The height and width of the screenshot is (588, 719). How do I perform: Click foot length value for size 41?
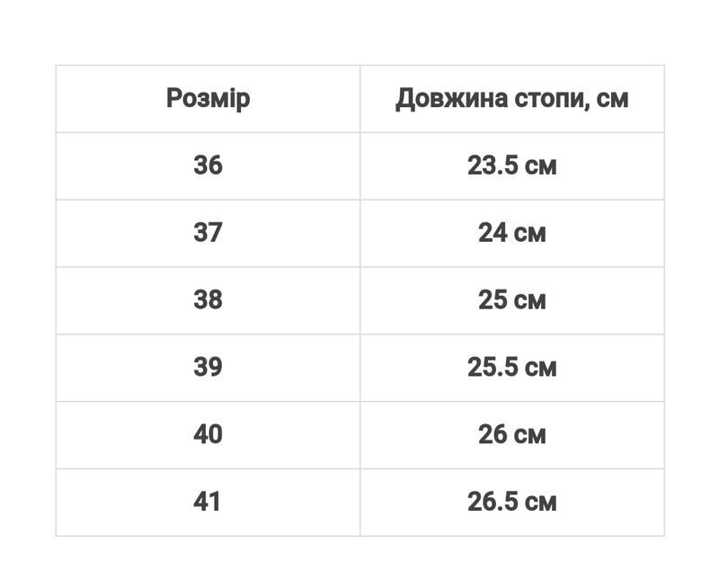511,502
